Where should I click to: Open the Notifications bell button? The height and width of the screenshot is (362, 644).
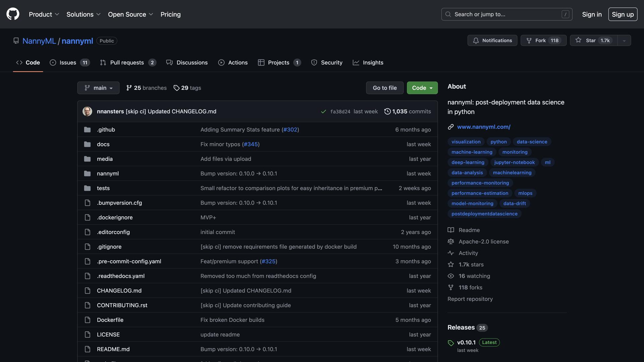pos(492,40)
